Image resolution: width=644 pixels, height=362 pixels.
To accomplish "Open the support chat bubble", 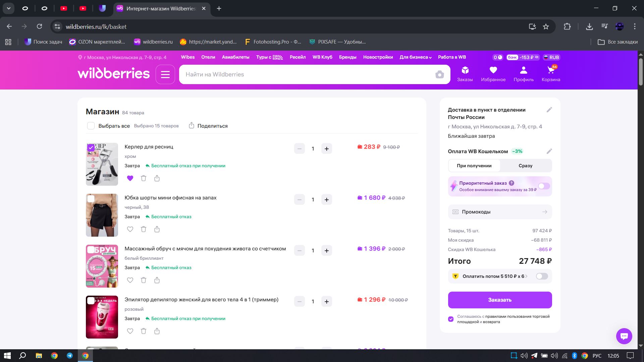I will coord(624,336).
